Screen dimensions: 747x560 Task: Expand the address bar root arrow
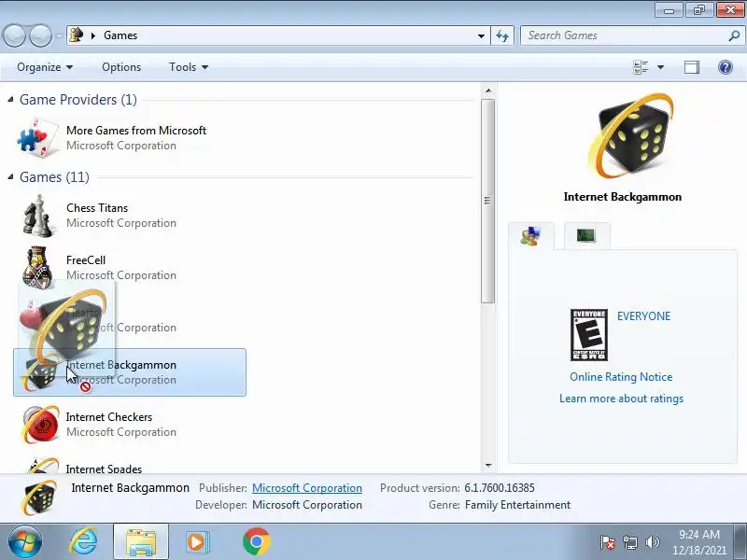pyautogui.click(x=93, y=35)
